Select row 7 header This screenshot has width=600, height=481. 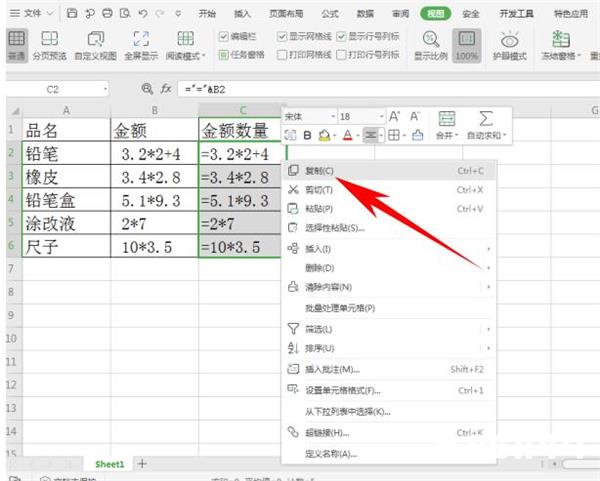pyautogui.click(x=11, y=269)
